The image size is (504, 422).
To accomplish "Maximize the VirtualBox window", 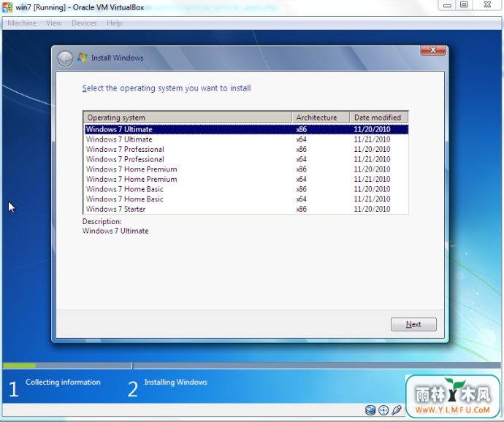I will tap(464, 5).
